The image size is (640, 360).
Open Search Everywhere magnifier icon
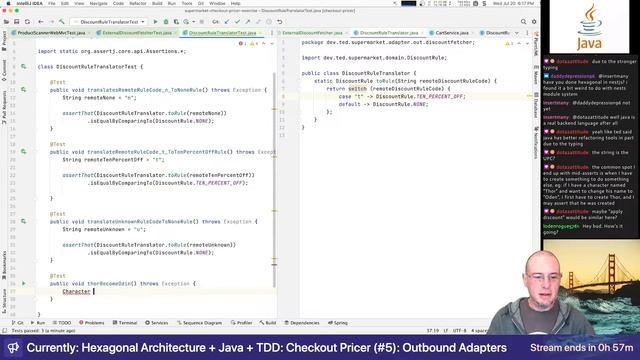pos(523,22)
